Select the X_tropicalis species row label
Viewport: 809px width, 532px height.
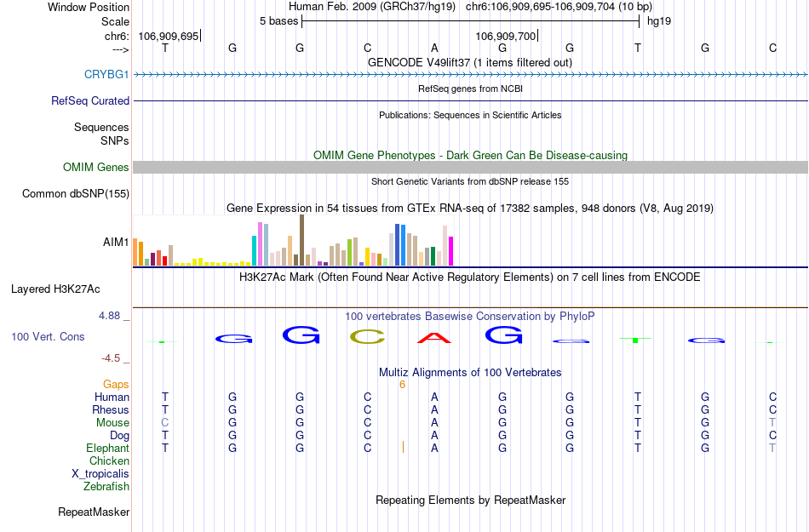pyautogui.click(x=100, y=474)
